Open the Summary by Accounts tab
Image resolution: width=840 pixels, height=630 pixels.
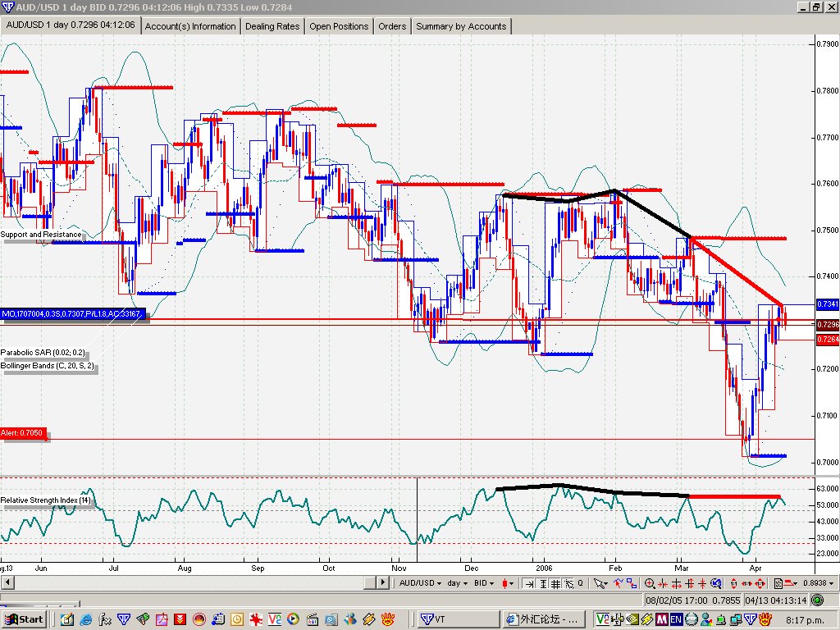(461, 26)
